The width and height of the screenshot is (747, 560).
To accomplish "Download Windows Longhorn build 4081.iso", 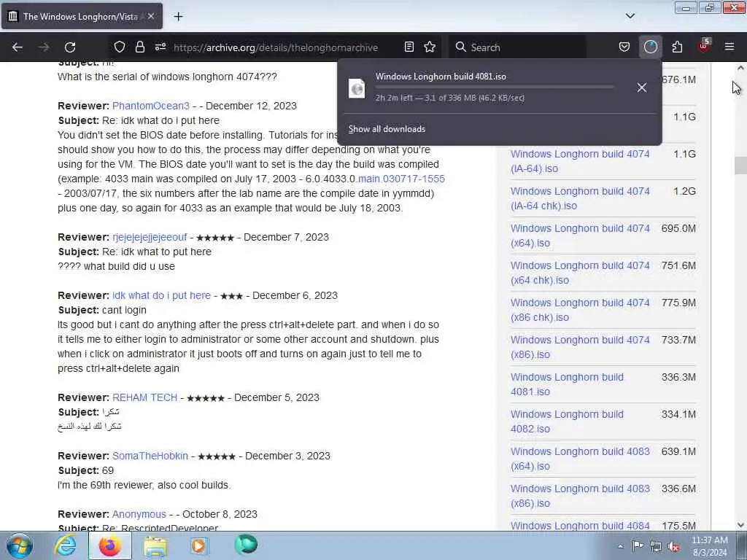I will tap(567, 384).
